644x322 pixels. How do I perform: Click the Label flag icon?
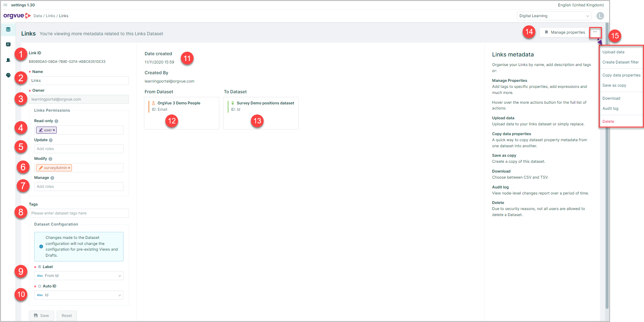pos(40,267)
